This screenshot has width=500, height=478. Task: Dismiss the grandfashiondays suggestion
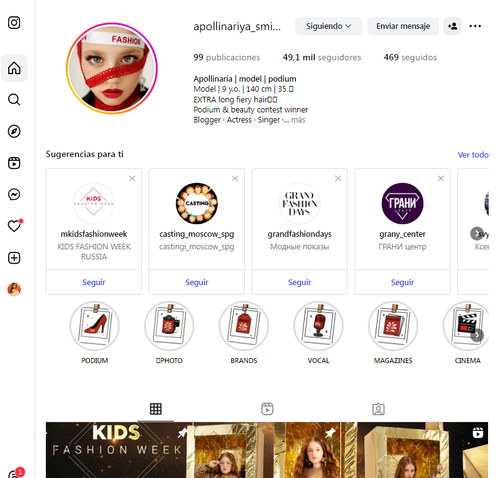(x=338, y=179)
